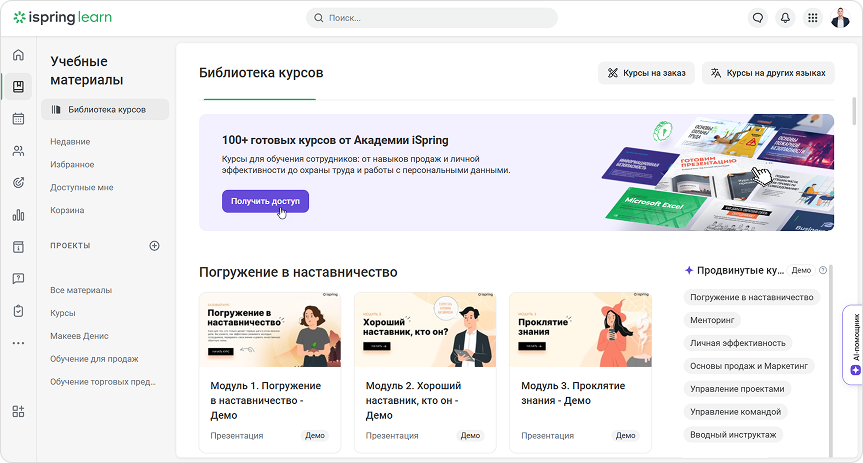This screenshot has height=463, width=863.
Task: Open Все материалы project
Action: (x=81, y=290)
